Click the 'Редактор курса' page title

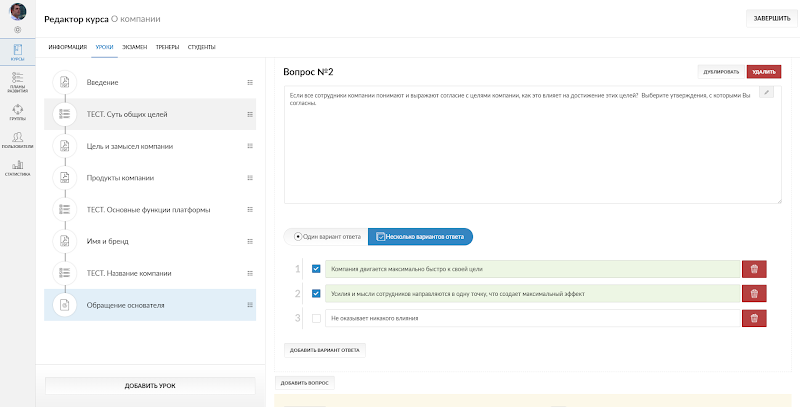[76, 19]
